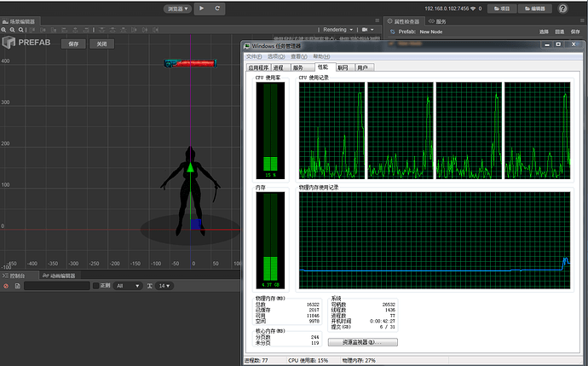The image size is (588, 366).
Task: Open the font size 14 dropdown
Action: click(x=163, y=286)
